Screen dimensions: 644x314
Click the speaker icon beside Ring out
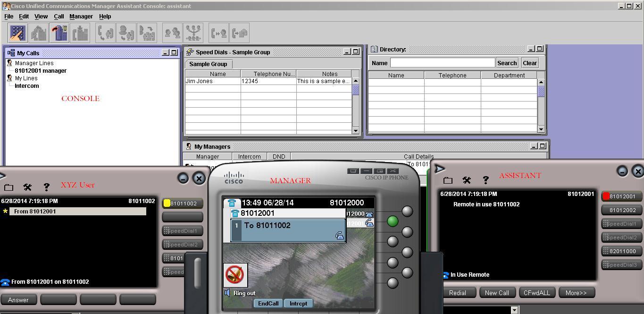point(227,293)
